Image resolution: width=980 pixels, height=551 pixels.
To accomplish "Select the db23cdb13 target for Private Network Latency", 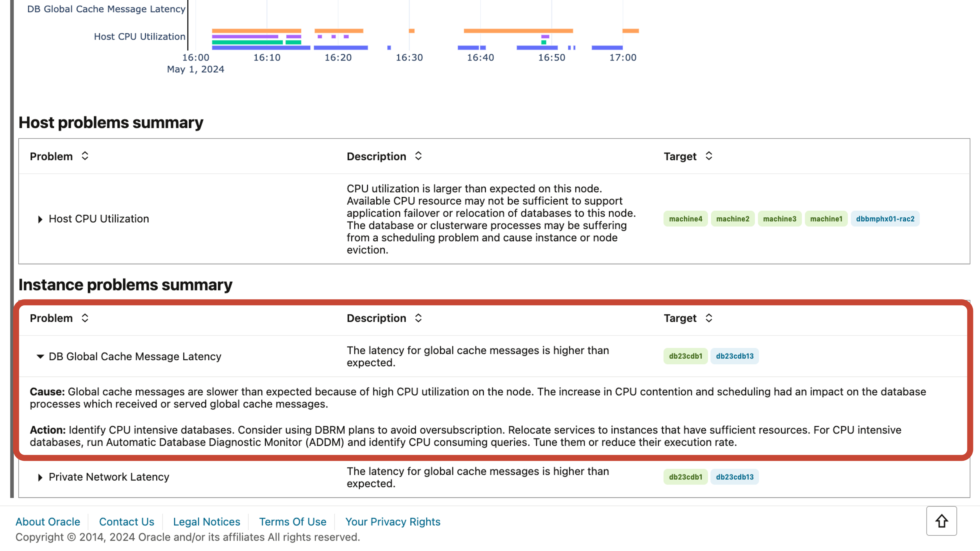I will pyautogui.click(x=735, y=477).
